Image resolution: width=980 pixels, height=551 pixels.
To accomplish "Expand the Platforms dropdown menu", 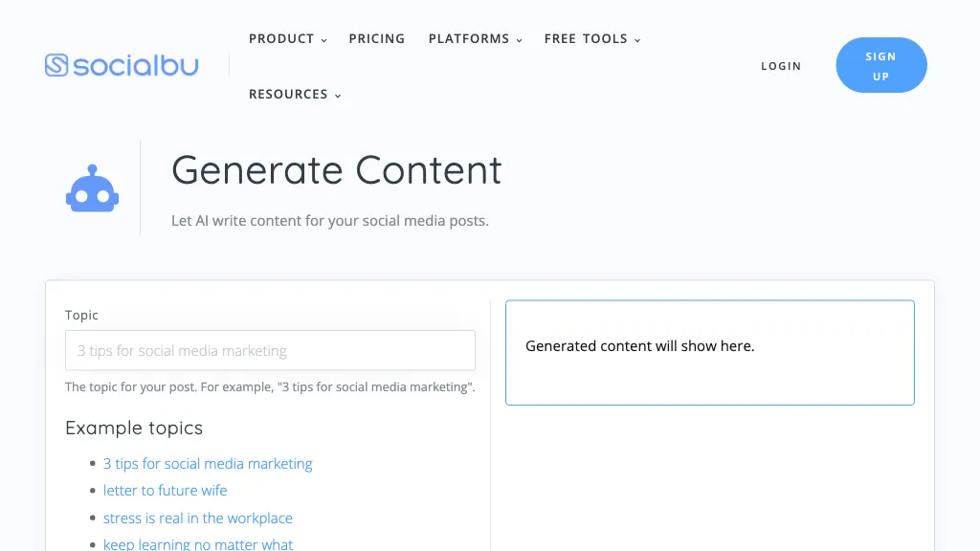I will [475, 39].
